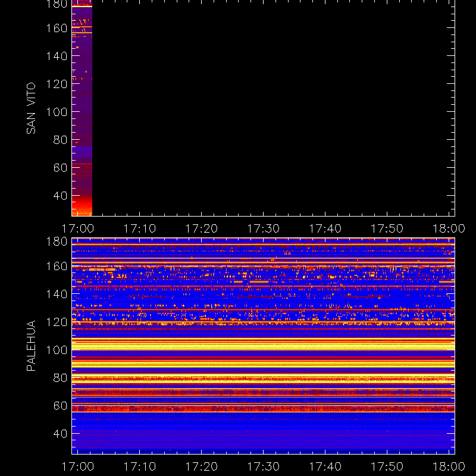Click 17:10 time label under SAN VITO plot

[x=140, y=228]
